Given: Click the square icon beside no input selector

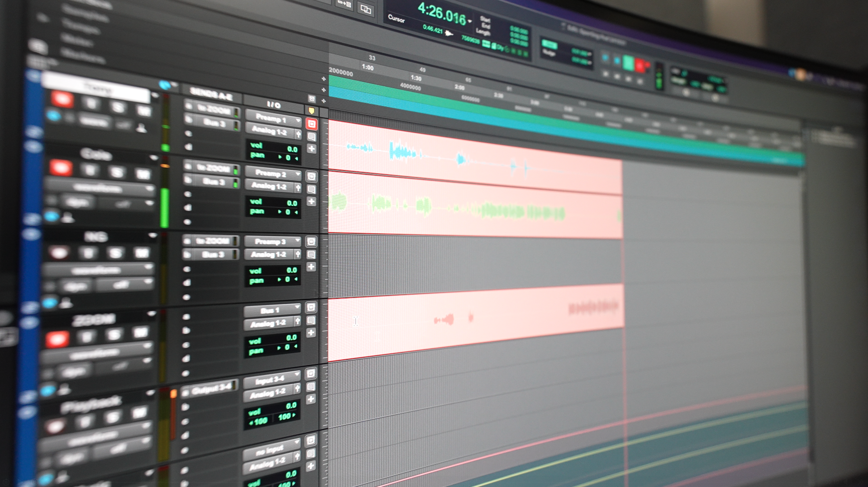Looking at the screenshot, I should [x=311, y=440].
